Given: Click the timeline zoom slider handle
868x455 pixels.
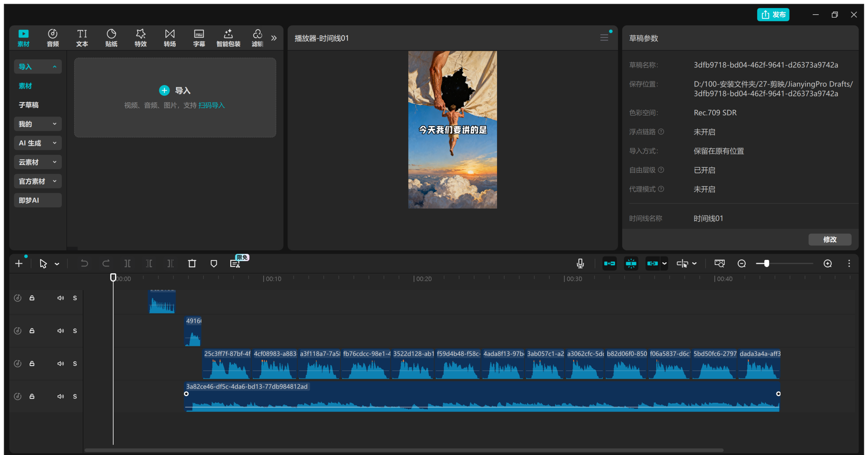Looking at the screenshot, I should (x=766, y=263).
